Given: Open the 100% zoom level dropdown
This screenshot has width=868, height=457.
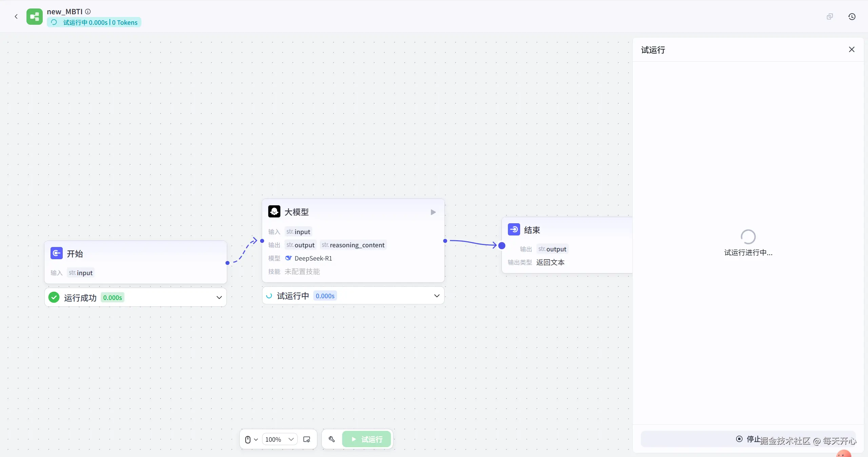Looking at the screenshot, I should click(279, 439).
